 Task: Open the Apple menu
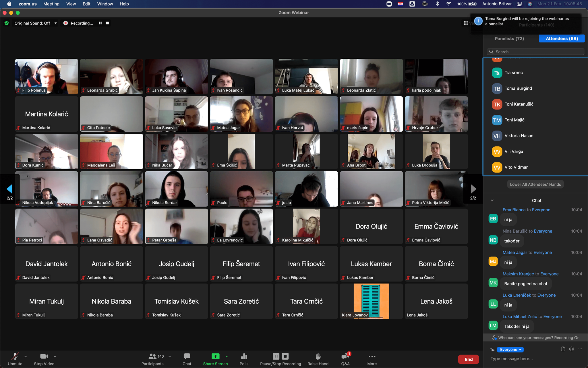coord(9,4)
